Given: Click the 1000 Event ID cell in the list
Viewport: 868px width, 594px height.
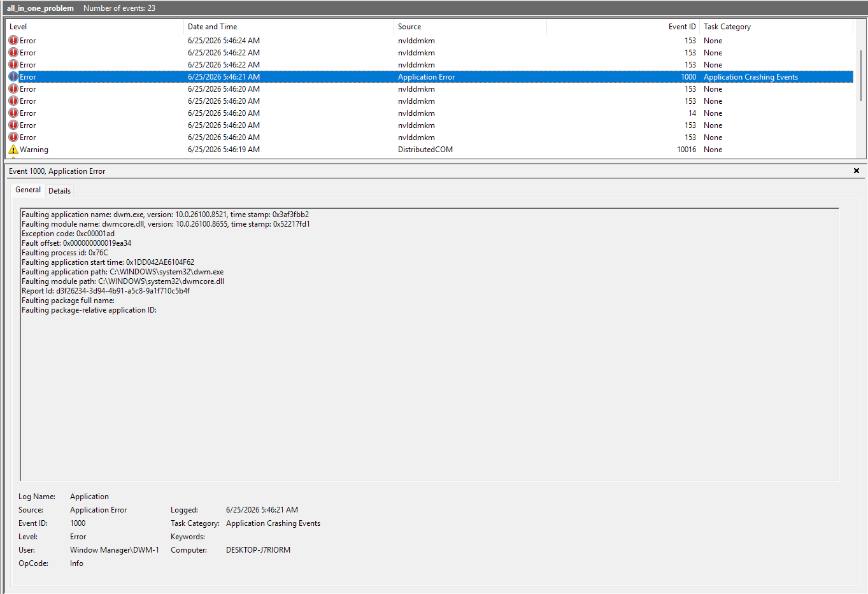Looking at the screenshot, I should (x=688, y=77).
